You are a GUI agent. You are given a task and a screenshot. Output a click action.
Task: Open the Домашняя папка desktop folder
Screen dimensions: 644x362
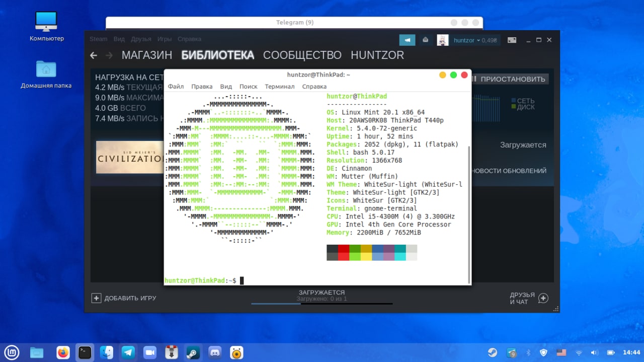(x=46, y=74)
